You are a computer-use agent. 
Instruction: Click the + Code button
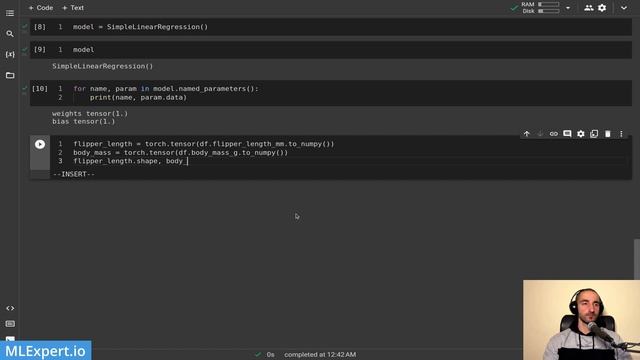[x=41, y=8]
